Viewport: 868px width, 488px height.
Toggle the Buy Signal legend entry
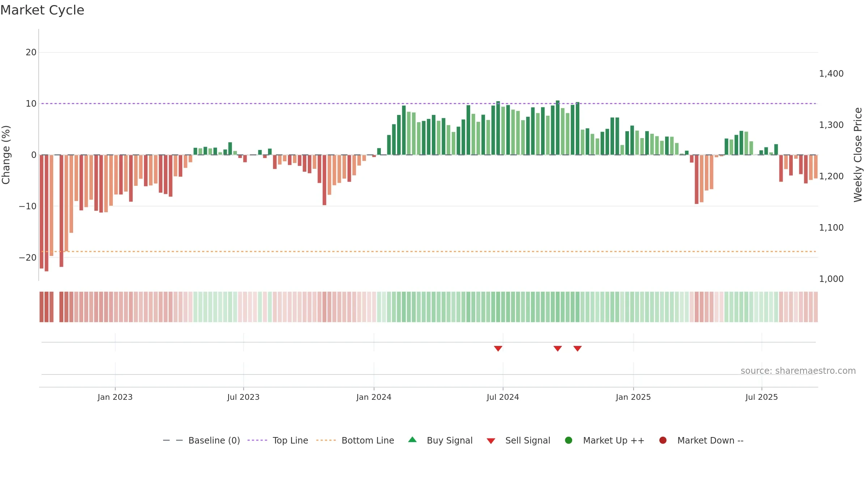440,440
